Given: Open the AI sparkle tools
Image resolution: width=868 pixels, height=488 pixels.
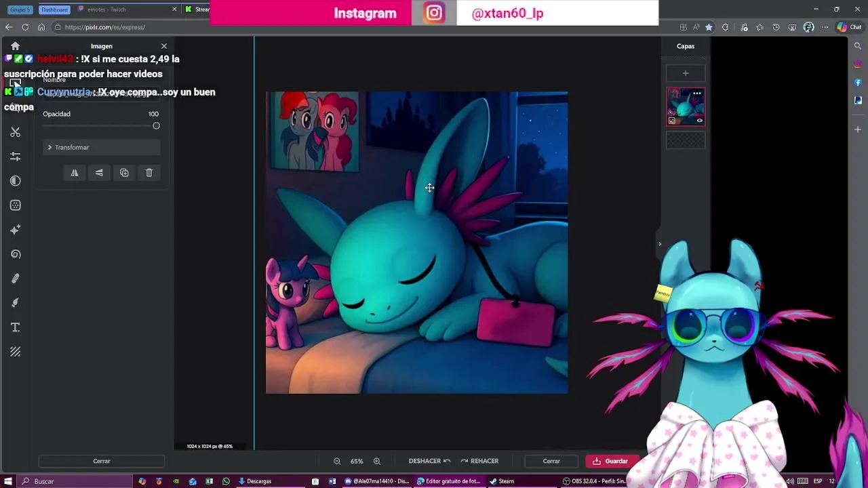Looking at the screenshot, I should (x=15, y=230).
